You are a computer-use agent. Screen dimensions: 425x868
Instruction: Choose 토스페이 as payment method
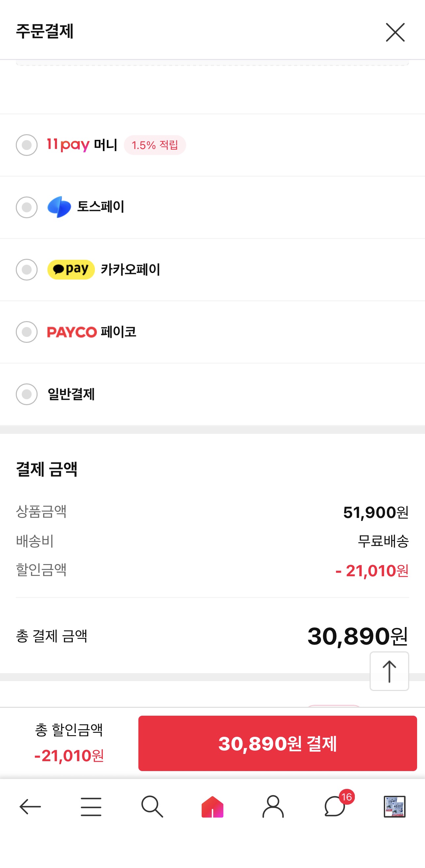click(27, 207)
